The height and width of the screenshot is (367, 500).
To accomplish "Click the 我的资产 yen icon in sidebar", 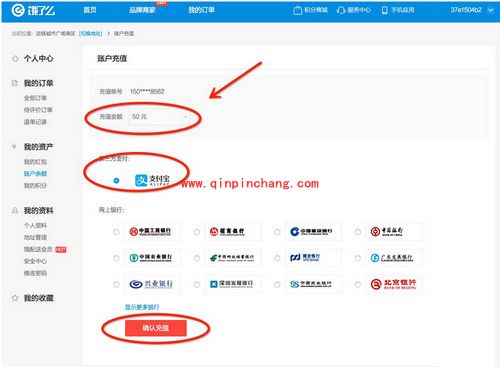I will [x=14, y=147].
